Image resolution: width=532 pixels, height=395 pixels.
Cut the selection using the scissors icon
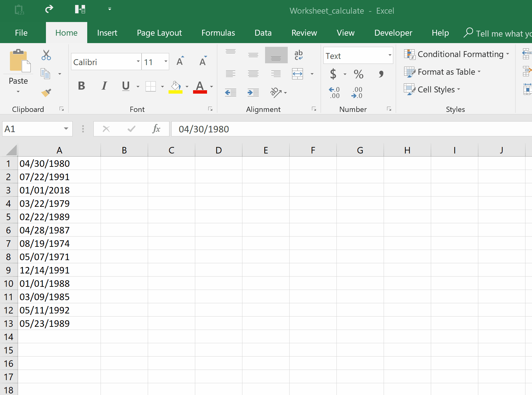click(46, 55)
